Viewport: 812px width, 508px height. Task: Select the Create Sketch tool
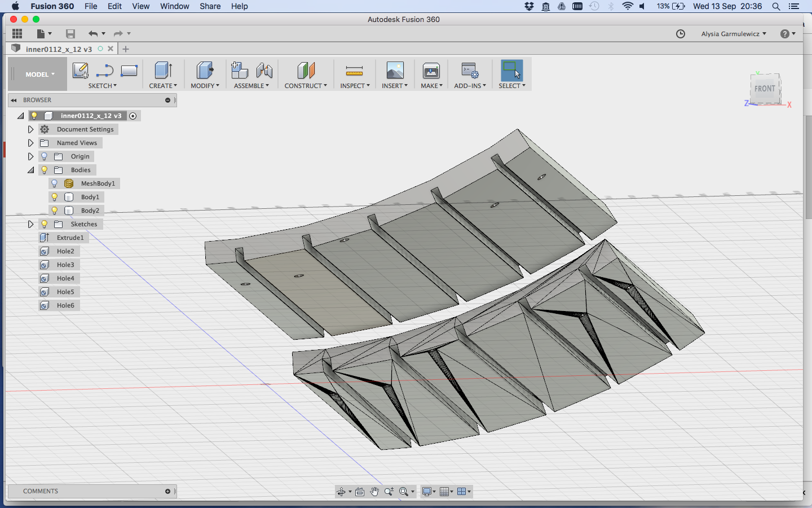coord(81,71)
